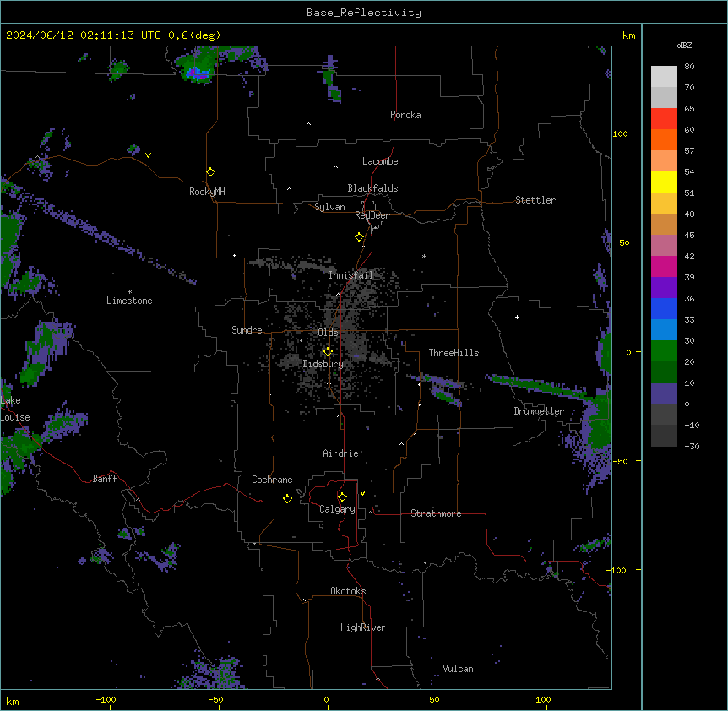Click the yellow diamond marker south of RedDeer
The width and height of the screenshot is (728, 711).
pyautogui.click(x=360, y=237)
